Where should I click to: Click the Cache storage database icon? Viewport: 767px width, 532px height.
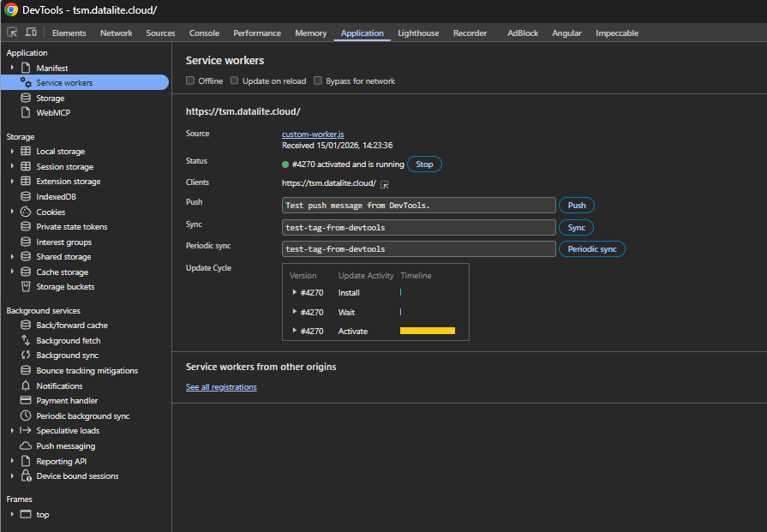[26, 272]
